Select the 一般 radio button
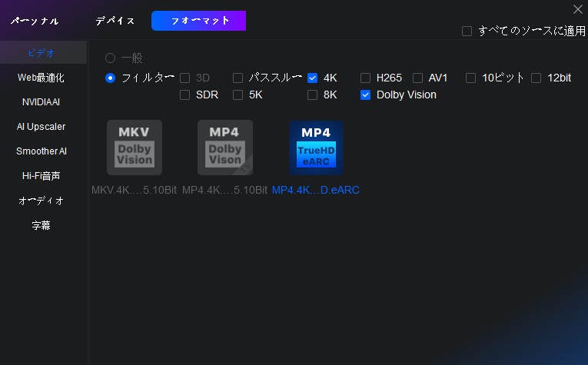Screen dimensions: 588x365 point(110,58)
